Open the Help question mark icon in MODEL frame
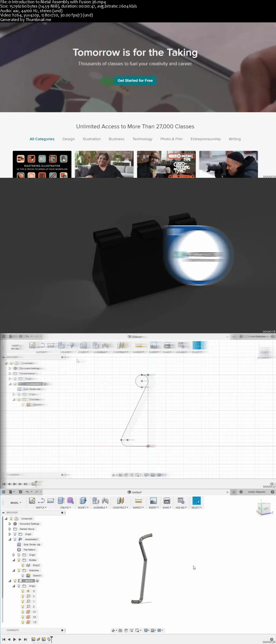Screen dimensions: 276x644 click(272, 492)
